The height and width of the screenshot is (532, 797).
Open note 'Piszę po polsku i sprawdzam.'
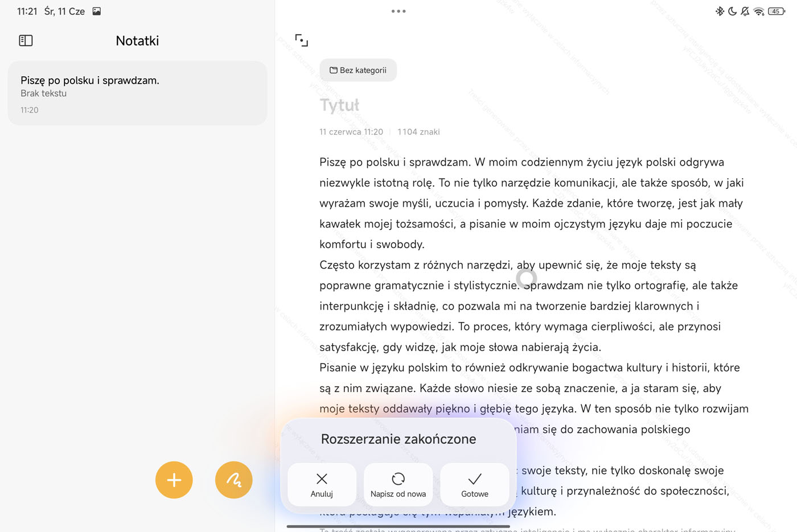tap(137, 93)
